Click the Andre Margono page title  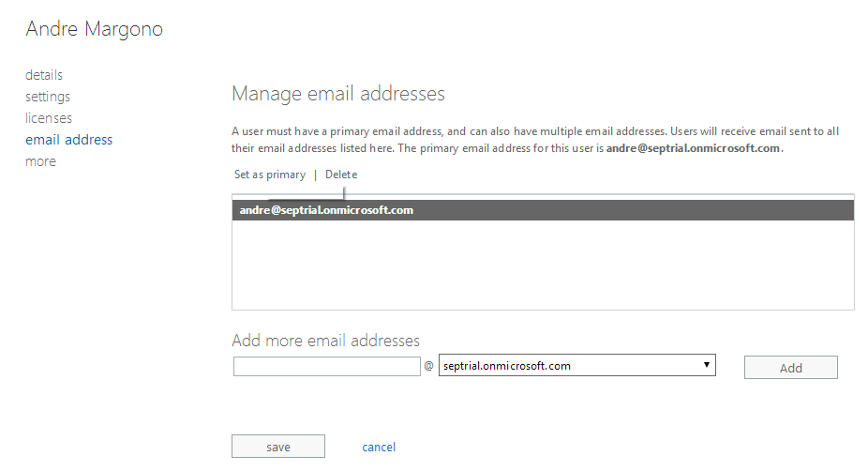tap(95, 29)
